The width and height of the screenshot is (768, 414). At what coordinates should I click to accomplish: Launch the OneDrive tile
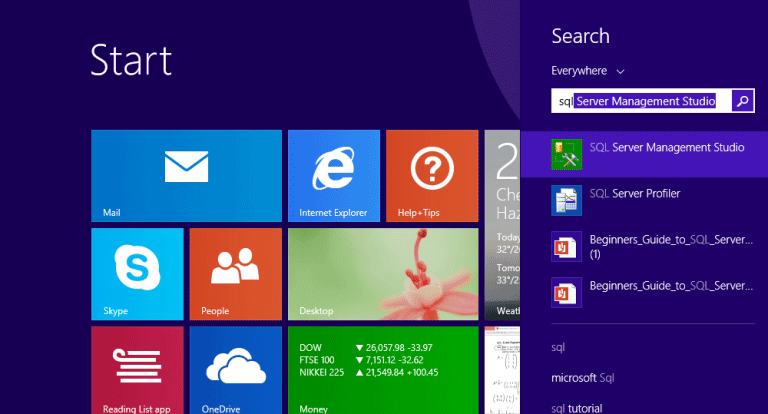pyautogui.click(x=235, y=368)
